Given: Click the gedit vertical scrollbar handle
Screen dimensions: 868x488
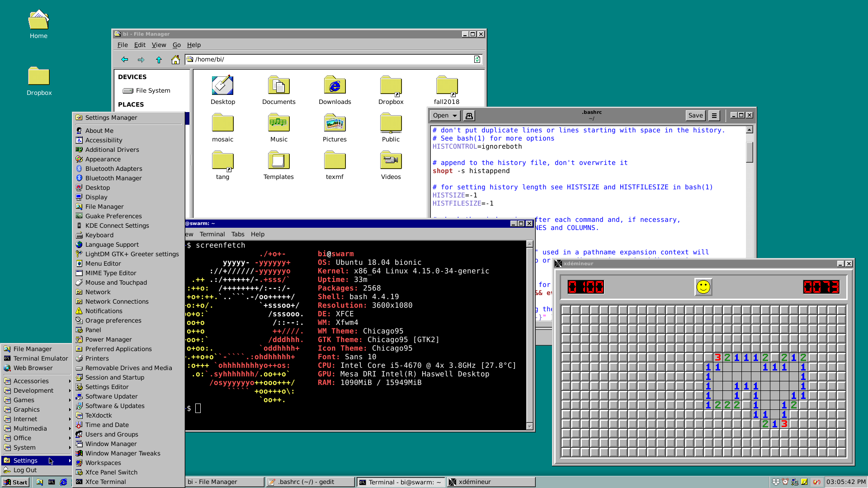Looking at the screenshot, I should tap(749, 152).
